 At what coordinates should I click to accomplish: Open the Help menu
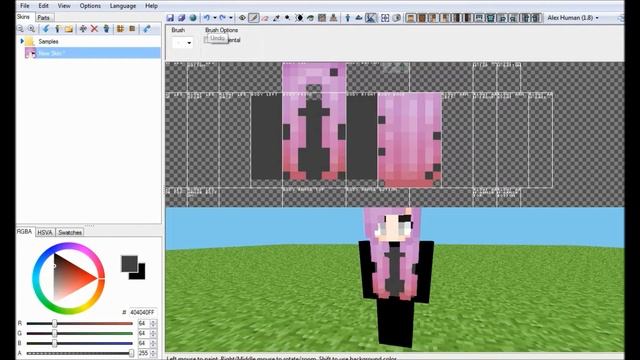click(x=151, y=6)
